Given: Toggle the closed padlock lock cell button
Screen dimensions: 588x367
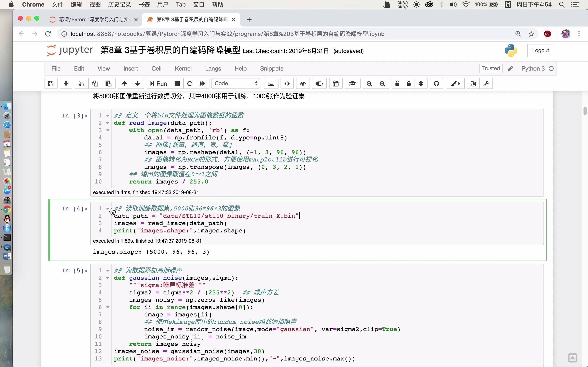Looking at the screenshot, I should (x=409, y=84).
